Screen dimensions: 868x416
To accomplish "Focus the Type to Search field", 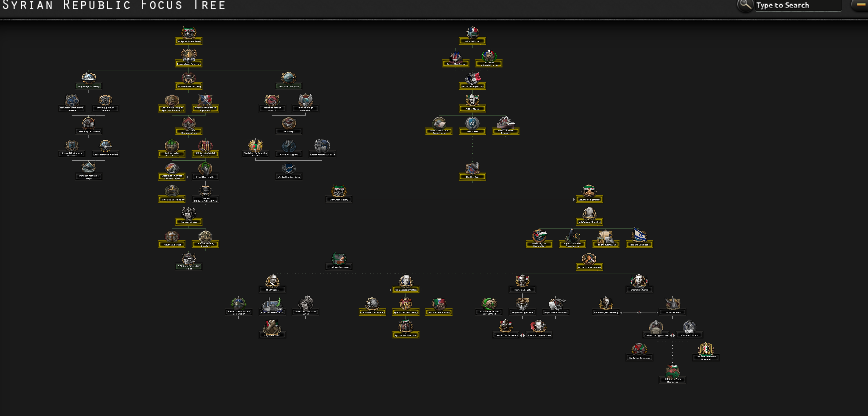I will click(x=797, y=5).
